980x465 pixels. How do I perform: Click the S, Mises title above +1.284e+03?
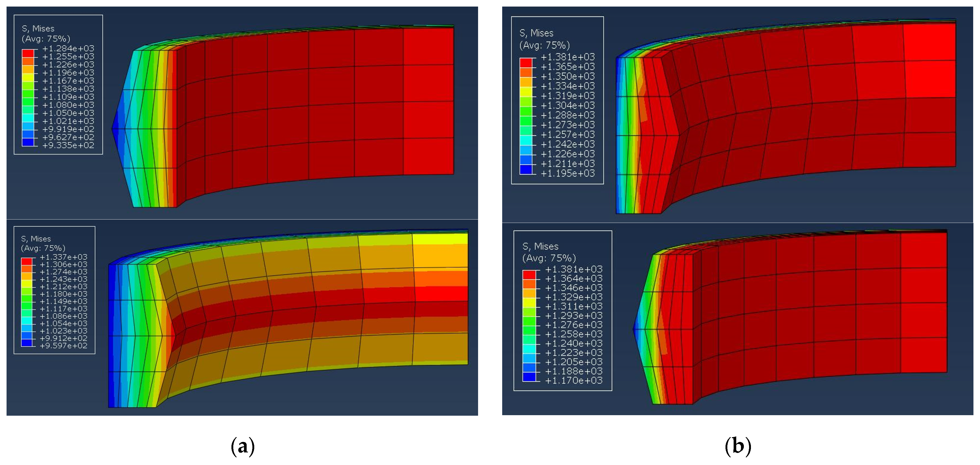38,29
